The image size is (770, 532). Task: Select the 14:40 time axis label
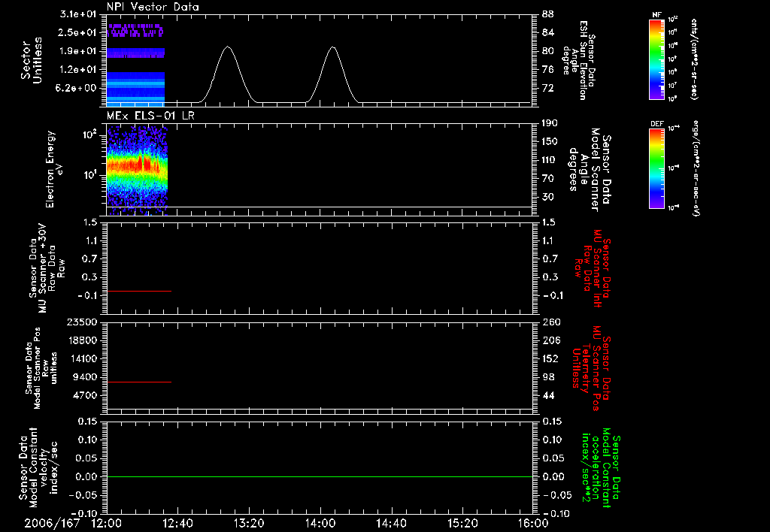(x=391, y=523)
